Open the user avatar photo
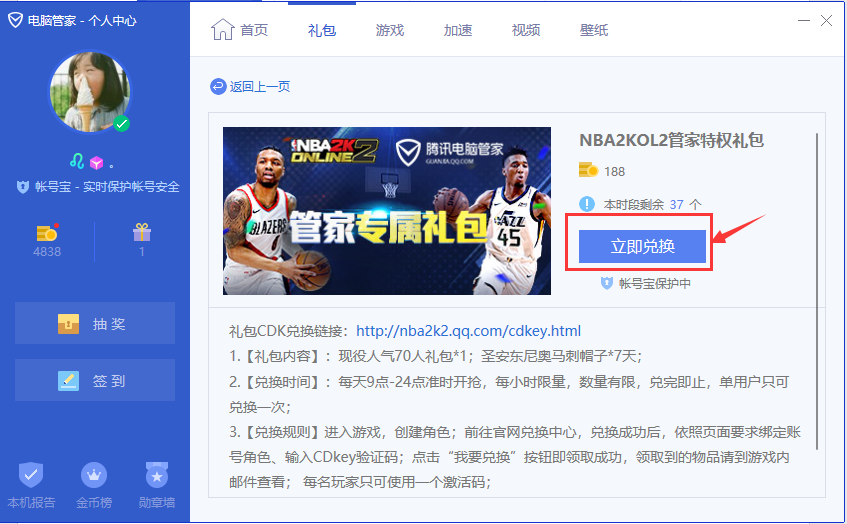The height and width of the screenshot is (524, 847). [x=90, y=92]
